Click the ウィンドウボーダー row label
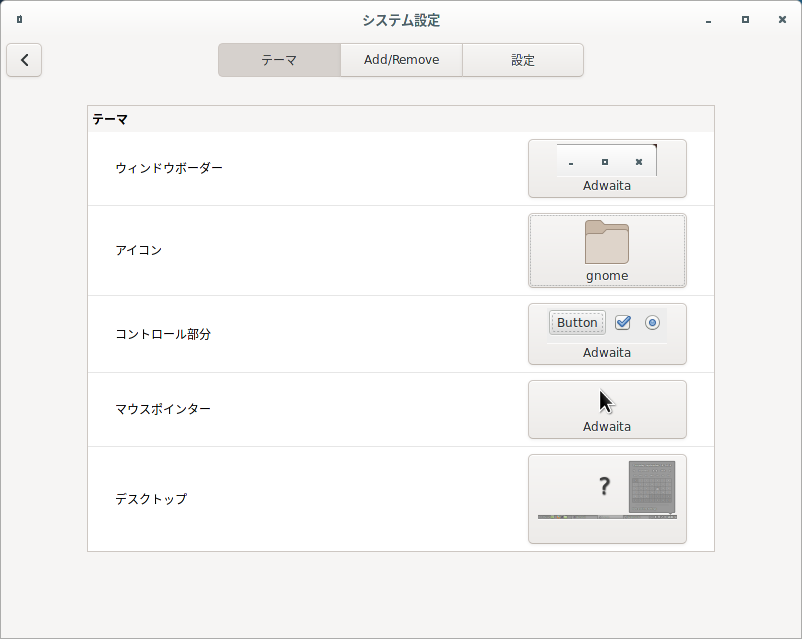The image size is (802, 639). (x=169, y=168)
